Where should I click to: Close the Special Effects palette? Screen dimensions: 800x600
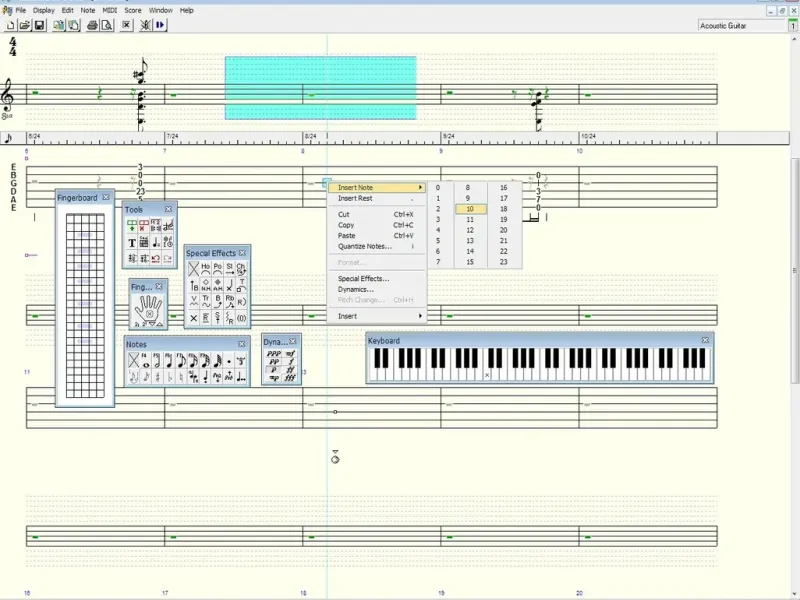242,253
